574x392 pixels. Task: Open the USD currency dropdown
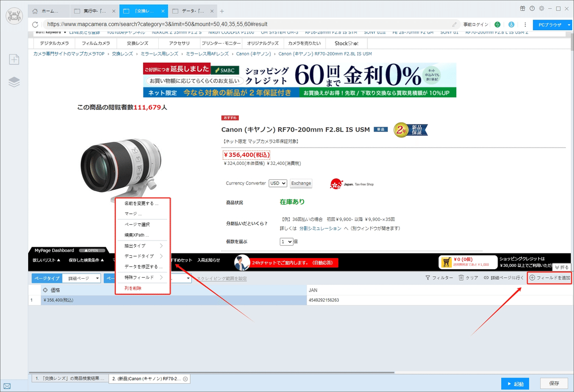[278, 183]
